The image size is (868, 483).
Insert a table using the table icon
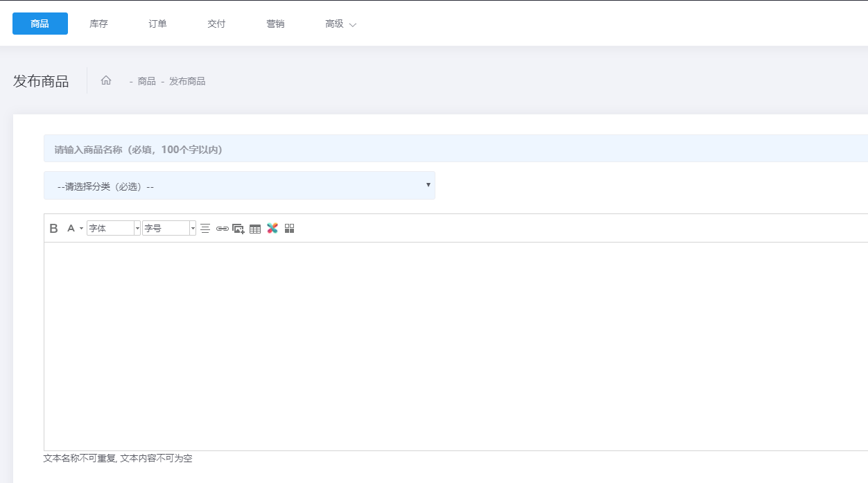pos(255,229)
